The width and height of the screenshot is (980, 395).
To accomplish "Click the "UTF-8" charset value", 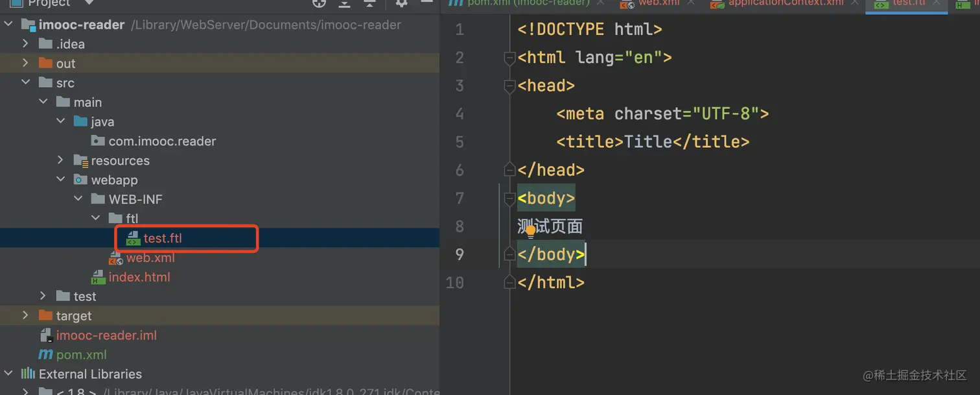I will pos(726,114).
